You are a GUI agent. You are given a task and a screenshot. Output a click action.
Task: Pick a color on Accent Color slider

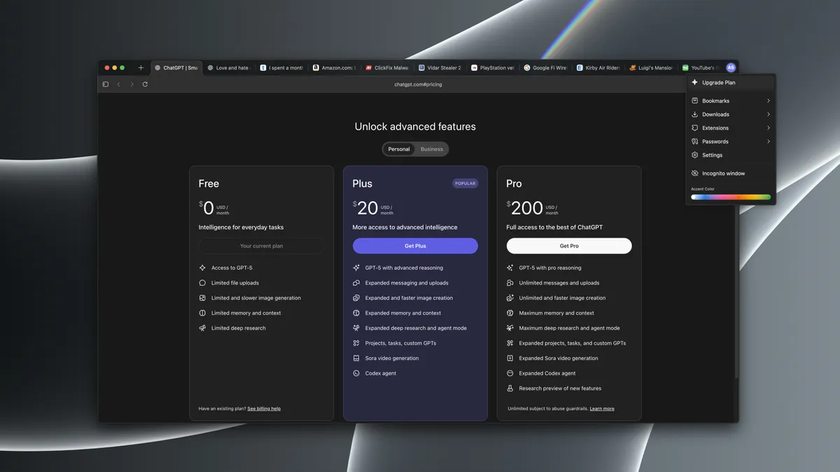pyautogui.click(x=731, y=197)
